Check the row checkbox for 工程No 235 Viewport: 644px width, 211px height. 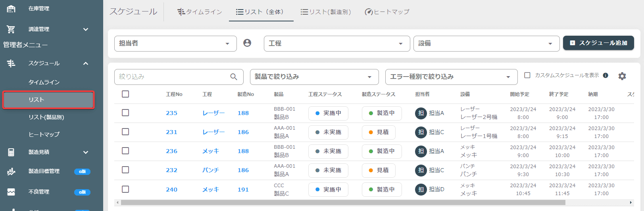pyautogui.click(x=125, y=113)
